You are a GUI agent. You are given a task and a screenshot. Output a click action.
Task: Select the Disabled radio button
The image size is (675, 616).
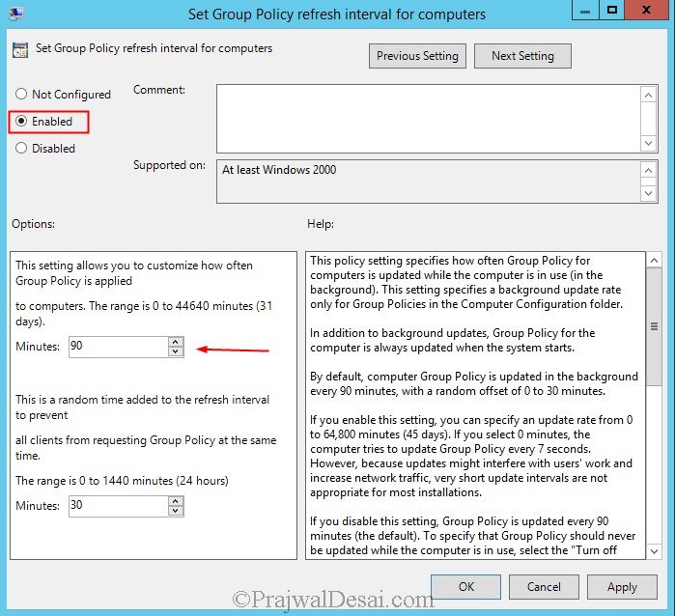(x=21, y=148)
